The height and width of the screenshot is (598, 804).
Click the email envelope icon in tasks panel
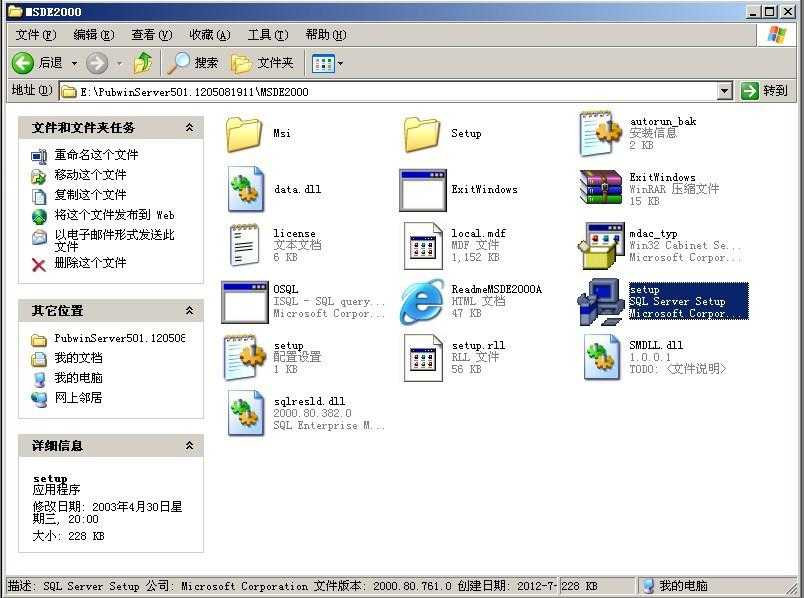(x=39, y=237)
